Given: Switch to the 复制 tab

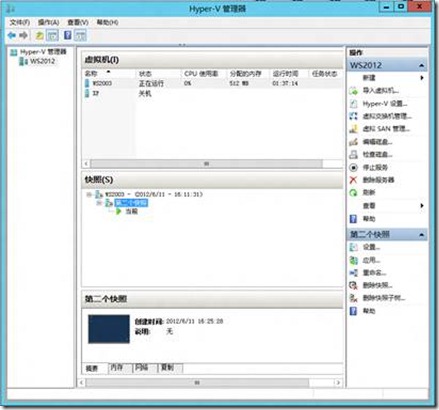Looking at the screenshot, I should click(x=167, y=367).
